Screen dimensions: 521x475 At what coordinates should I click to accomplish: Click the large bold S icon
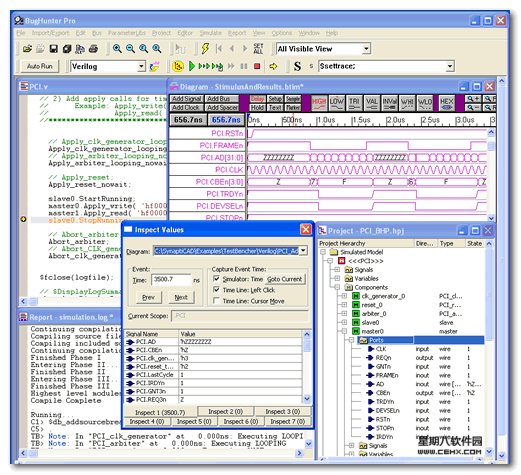(297, 66)
